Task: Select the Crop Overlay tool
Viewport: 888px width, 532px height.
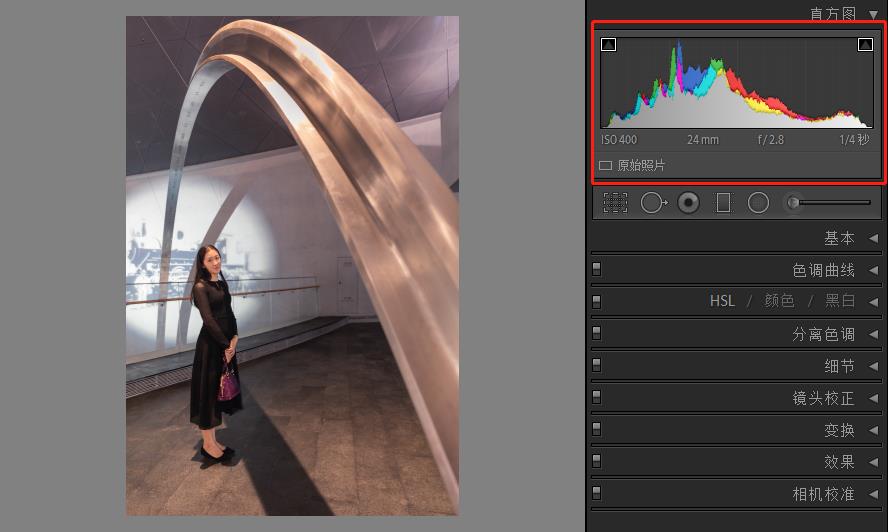Action: 615,203
